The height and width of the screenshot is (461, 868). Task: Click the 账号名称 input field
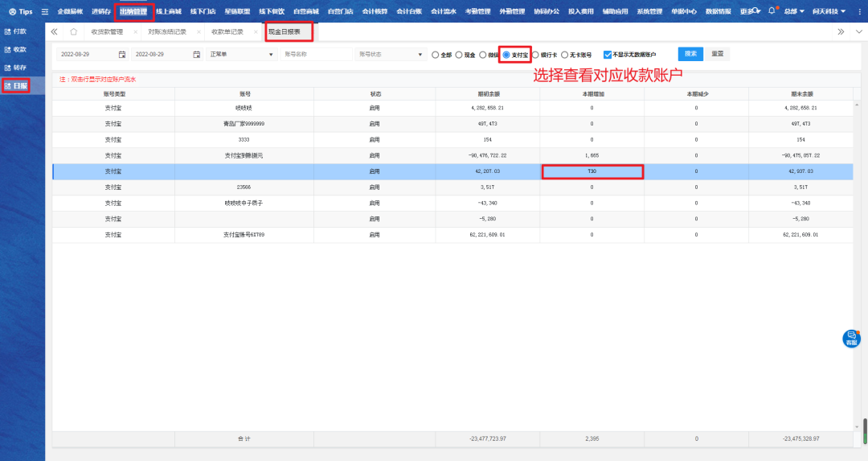coord(316,55)
